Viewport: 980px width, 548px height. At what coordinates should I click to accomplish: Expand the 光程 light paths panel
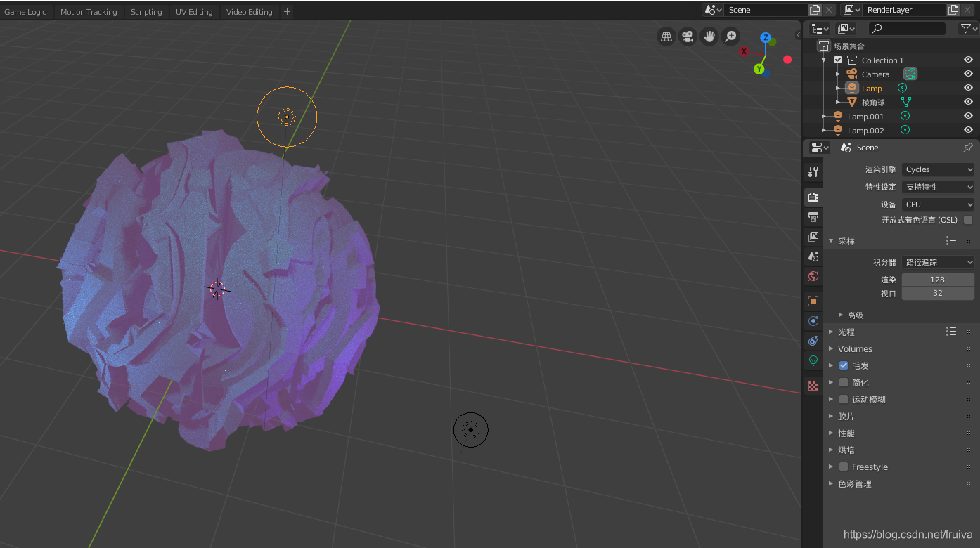[831, 332]
